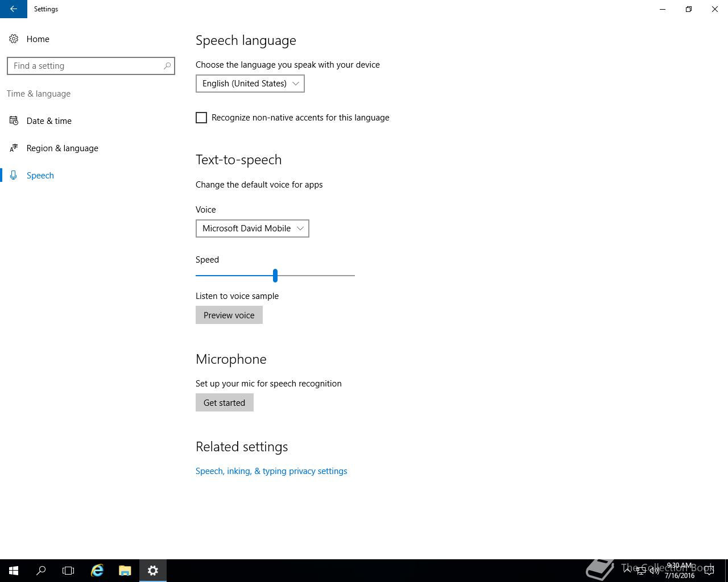Launch Internet Explorer from the taskbar

97,571
